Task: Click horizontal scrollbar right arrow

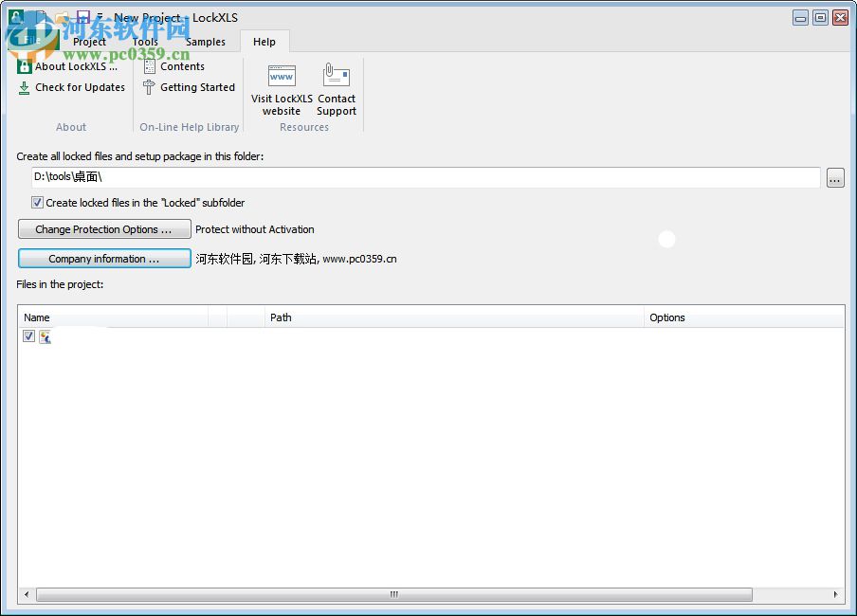Action: [x=836, y=594]
